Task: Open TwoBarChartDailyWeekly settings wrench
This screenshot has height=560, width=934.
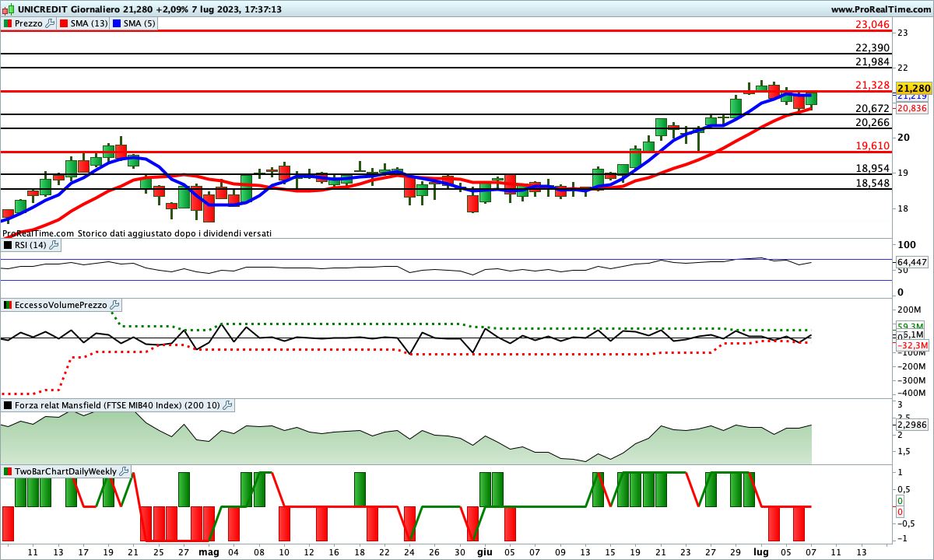Action: coord(125,471)
